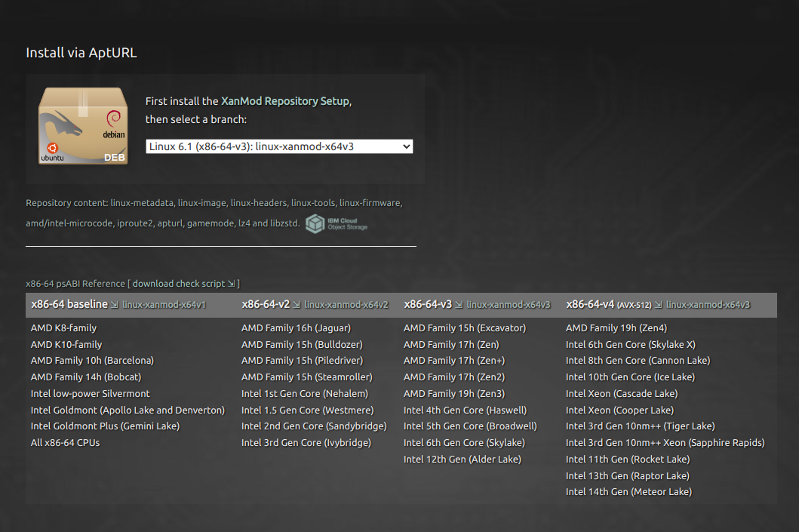Open the XanMod Repository Setup link
The width and height of the screenshot is (799, 532).
pyautogui.click(x=285, y=101)
